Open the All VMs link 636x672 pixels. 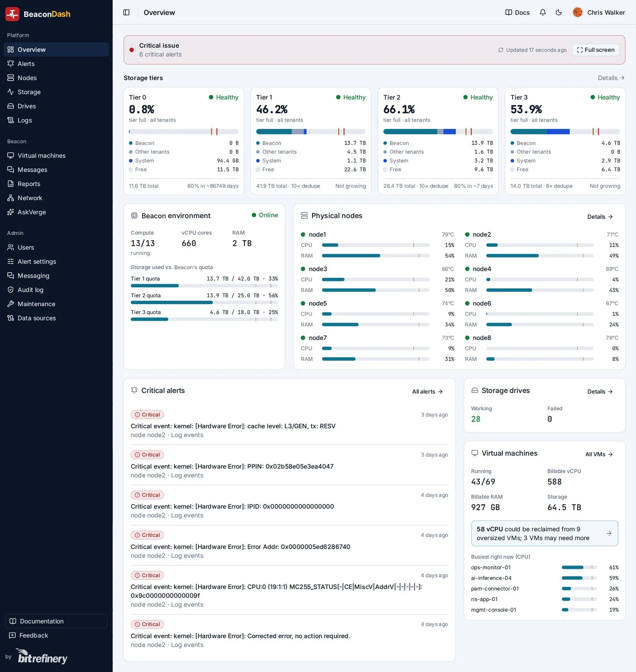599,454
